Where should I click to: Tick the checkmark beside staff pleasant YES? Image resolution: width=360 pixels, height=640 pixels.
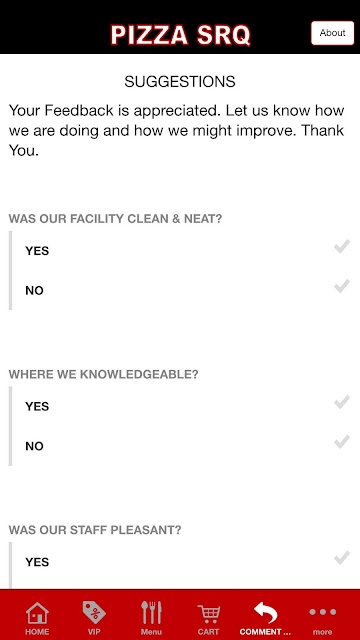(342, 558)
